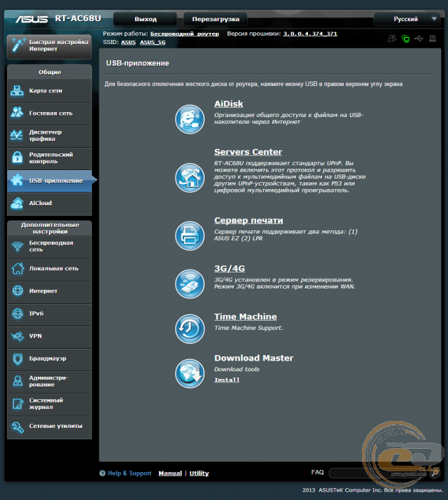Click the Help & Support link
This screenshot has height=500, width=448.
point(129,473)
